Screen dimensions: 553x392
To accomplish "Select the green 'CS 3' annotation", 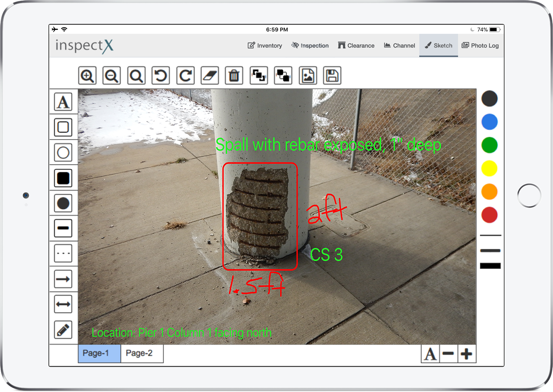I will click(327, 255).
